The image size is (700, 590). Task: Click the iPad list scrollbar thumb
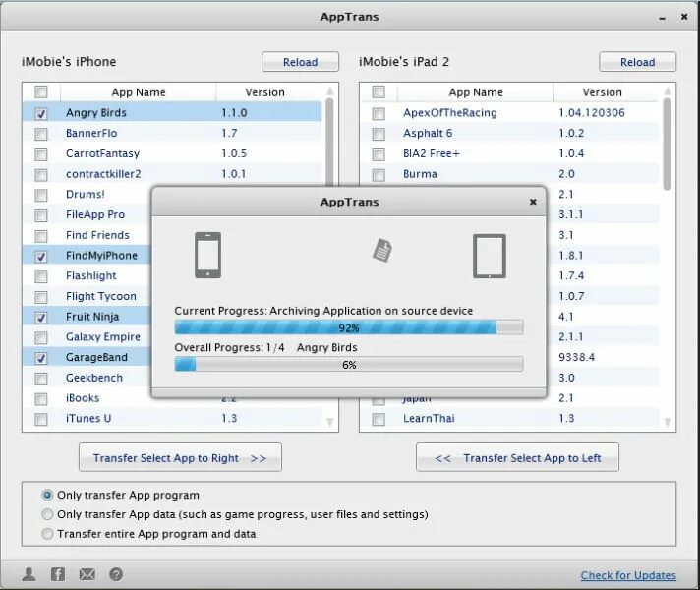point(667,145)
